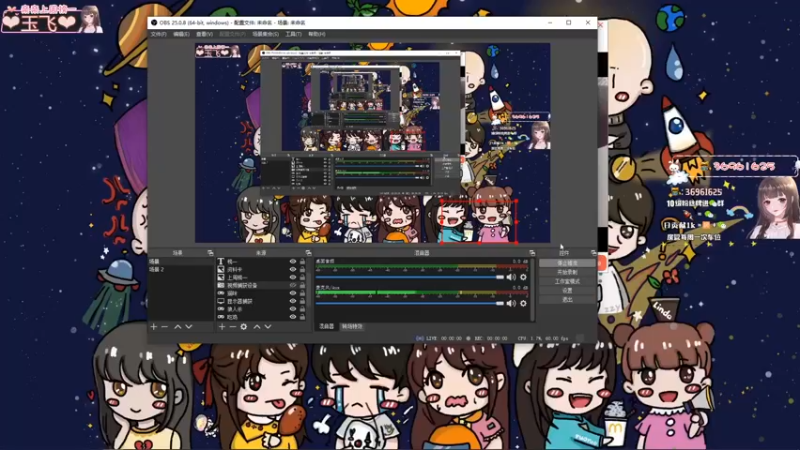Mute the 桌面音频 channel speaker icon

coord(511,277)
